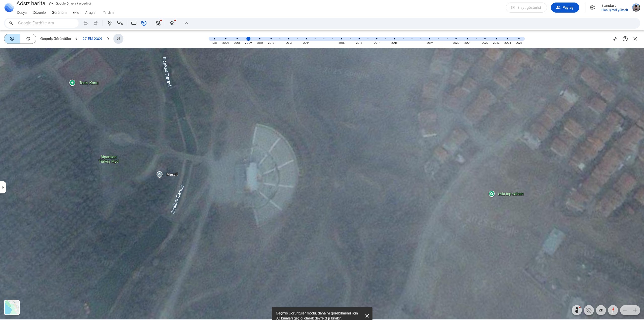Open the map style thumbnail

12,307
